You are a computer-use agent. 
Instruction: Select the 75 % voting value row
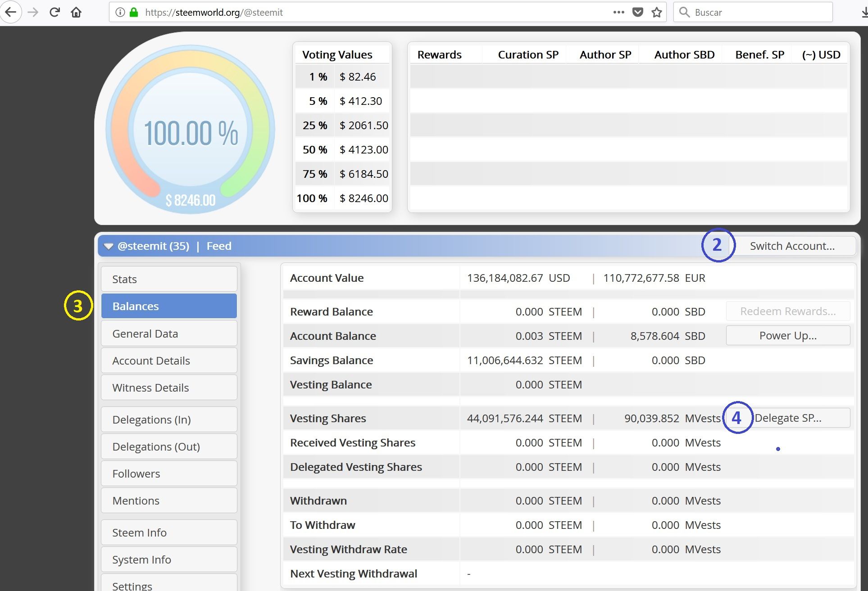[342, 174]
